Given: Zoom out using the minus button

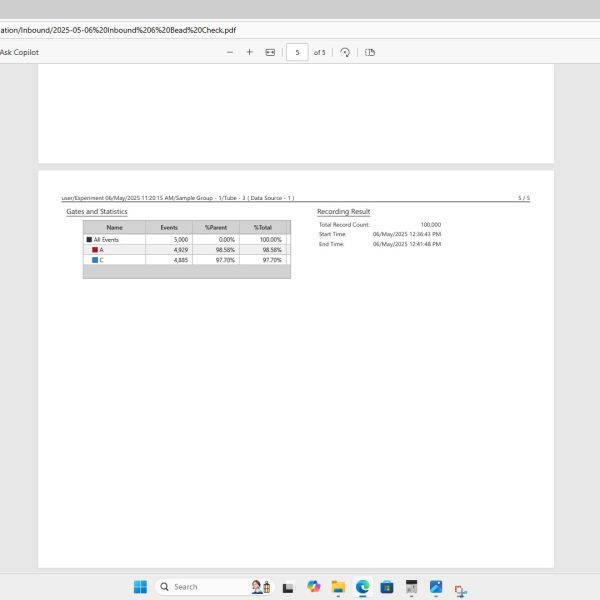Looking at the screenshot, I should click(230, 52).
